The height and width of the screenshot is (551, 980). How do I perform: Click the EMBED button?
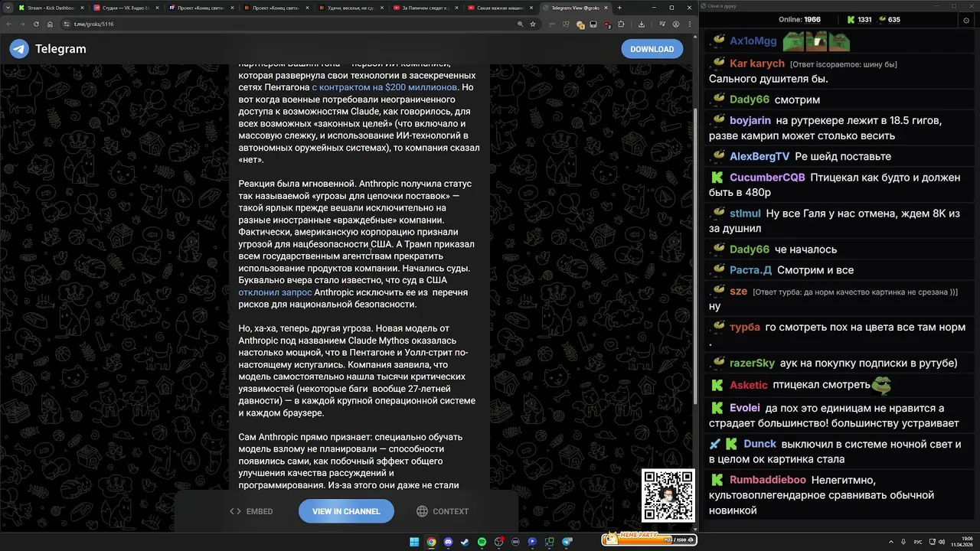pos(251,511)
